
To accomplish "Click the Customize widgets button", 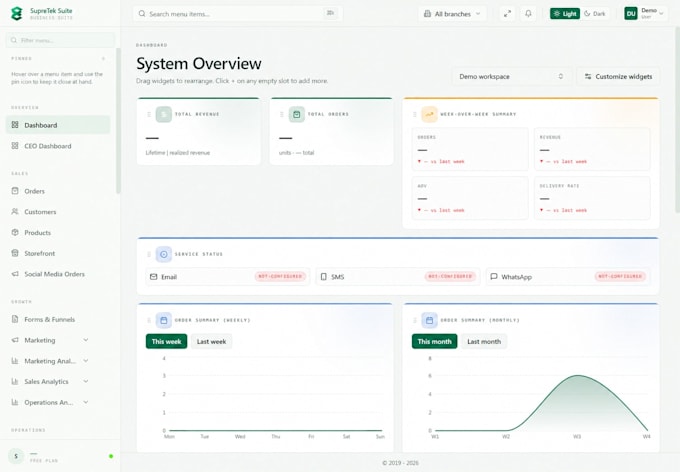I will tap(618, 76).
